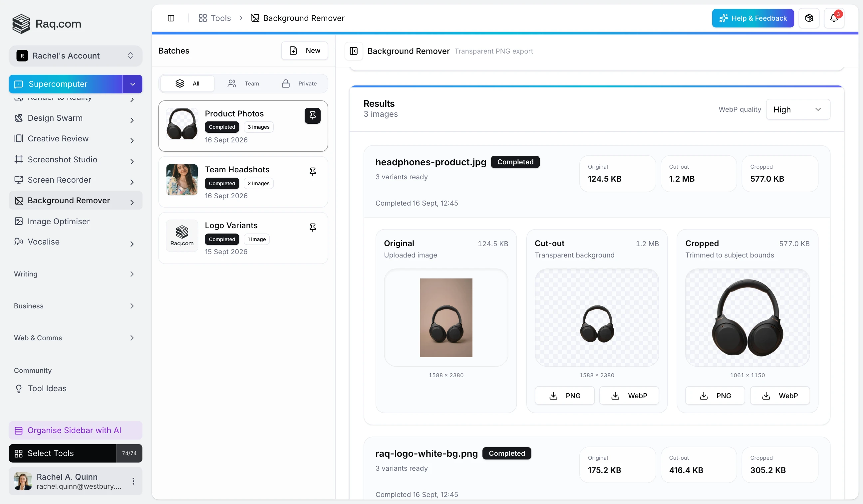This screenshot has height=504, width=863.
Task: Collapse the batches panel icon
Action: [x=353, y=51]
